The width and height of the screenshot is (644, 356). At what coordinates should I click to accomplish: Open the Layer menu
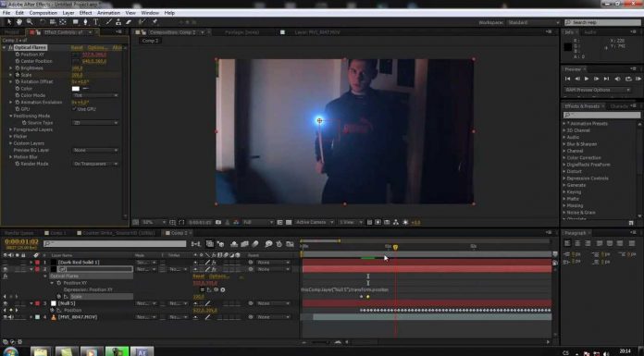pos(68,13)
